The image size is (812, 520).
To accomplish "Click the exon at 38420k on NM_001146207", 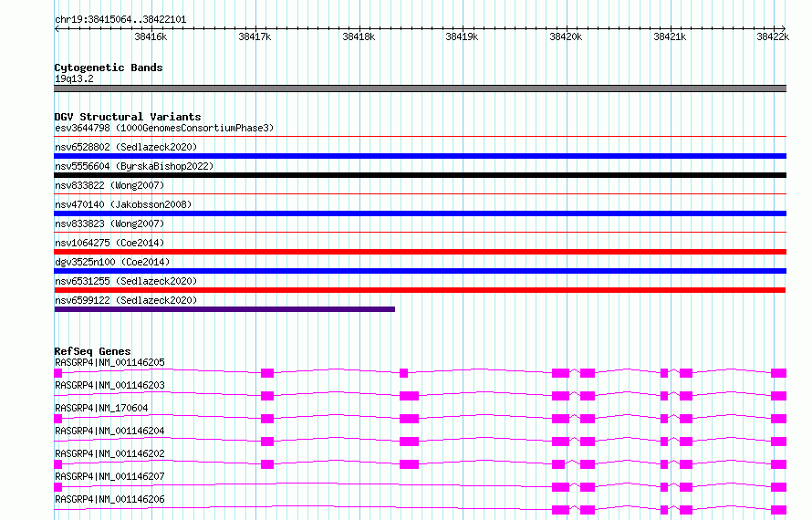I will [x=561, y=487].
